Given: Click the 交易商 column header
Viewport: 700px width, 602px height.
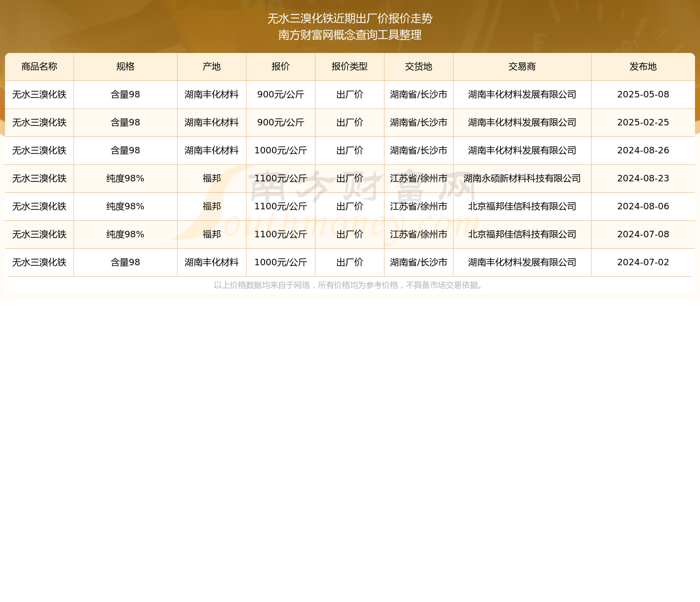Looking at the screenshot, I should (522, 66).
